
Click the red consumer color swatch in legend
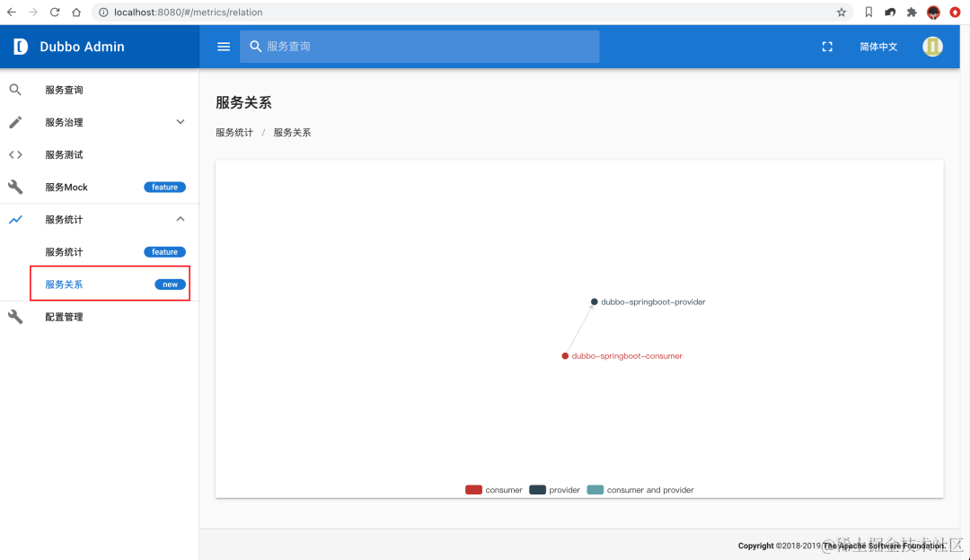(x=473, y=489)
